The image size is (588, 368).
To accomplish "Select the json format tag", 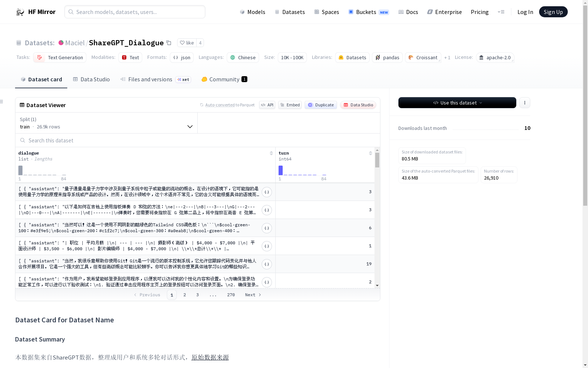I will [182, 57].
